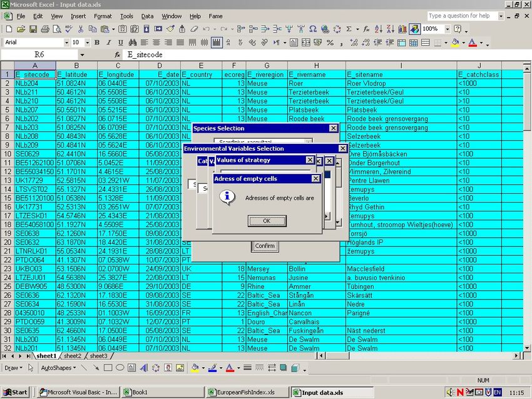The height and width of the screenshot is (399, 532).
Task: Click the Confirm button
Action: pos(265,246)
